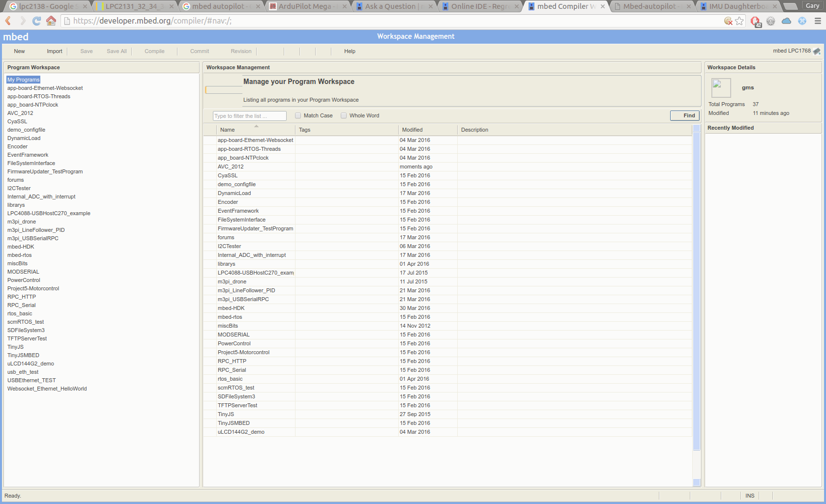The width and height of the screenshot is (826, 504).
Task: Click the 'Gary' profile button
Action: 812,5
